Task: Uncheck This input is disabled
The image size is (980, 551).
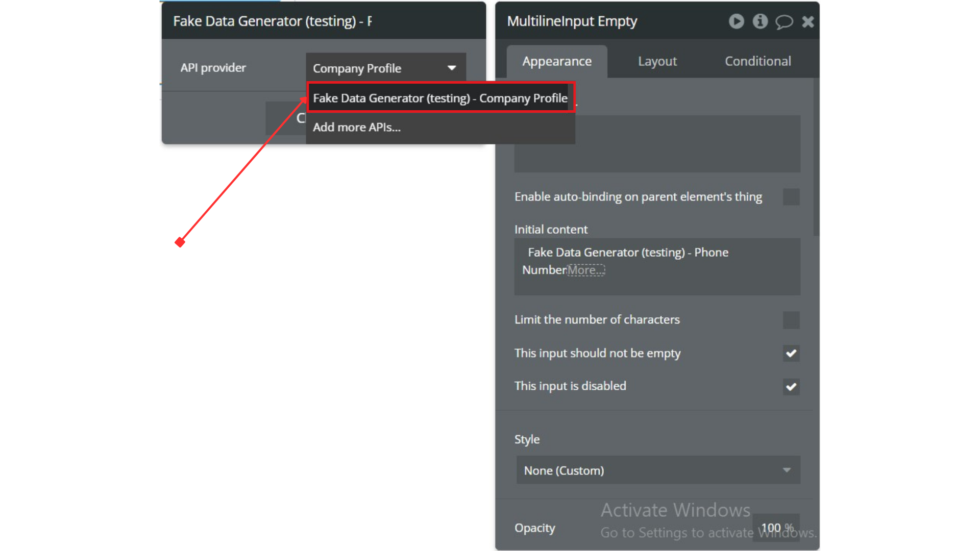Action: (791, 387)
